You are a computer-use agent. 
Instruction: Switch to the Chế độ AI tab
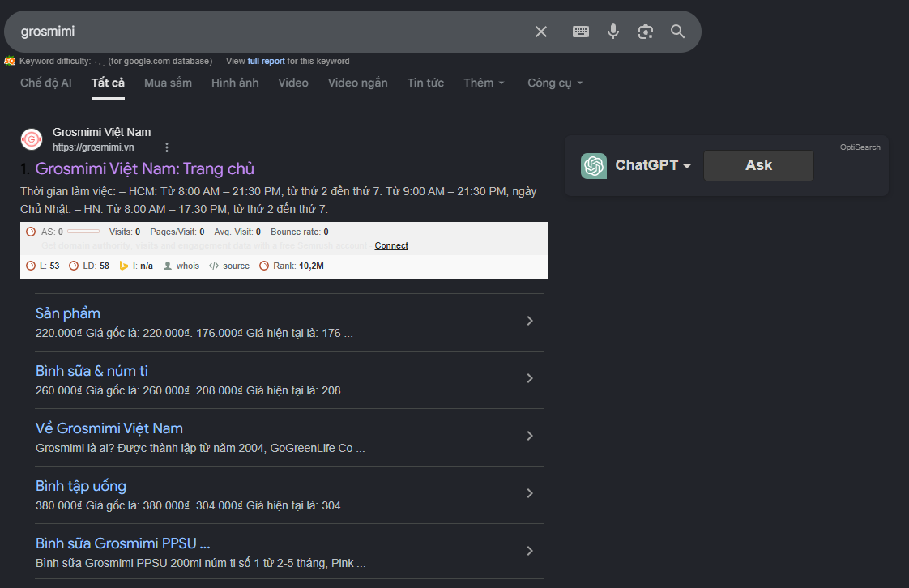[46, 83]
